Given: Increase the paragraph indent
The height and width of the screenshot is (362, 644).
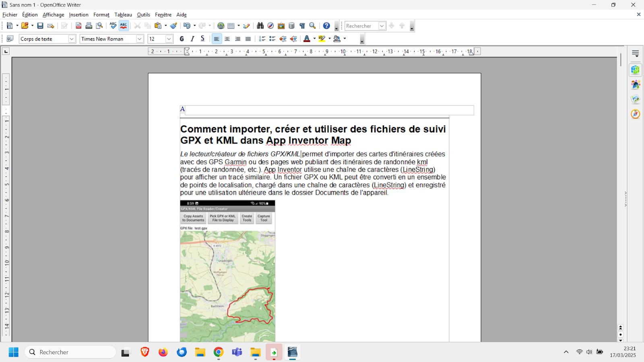Looking at the screenshot, I should tap(293, 39).
